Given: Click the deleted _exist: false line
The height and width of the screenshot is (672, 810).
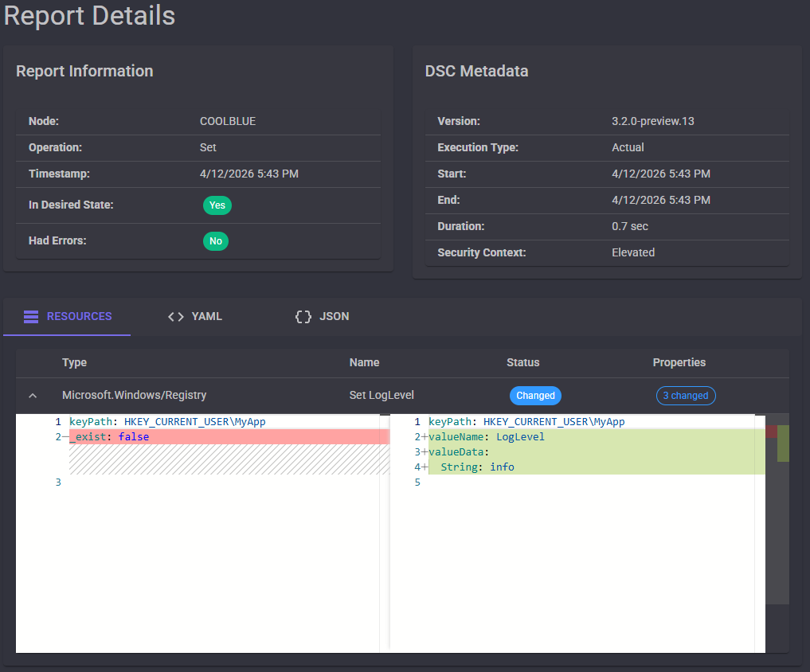Looking at the screenshot, I should coord(108,436).
